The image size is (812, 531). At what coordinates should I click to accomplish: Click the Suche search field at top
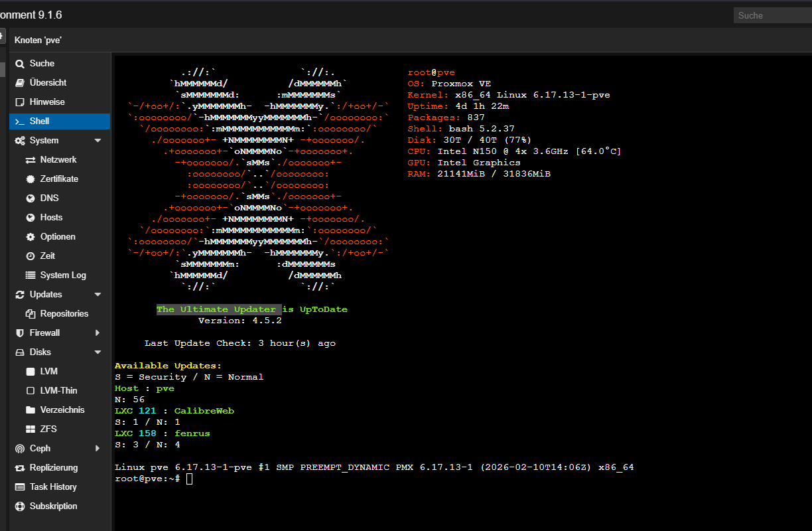[772, 15]
